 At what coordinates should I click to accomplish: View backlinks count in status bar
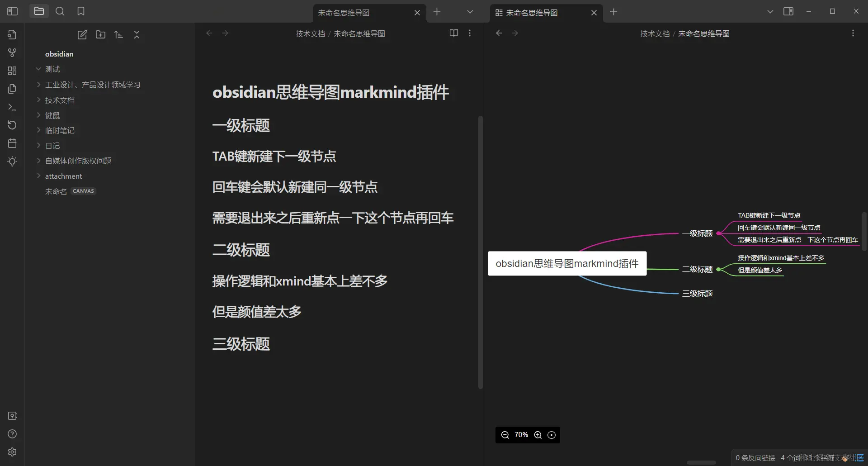(x=755, y=458)
